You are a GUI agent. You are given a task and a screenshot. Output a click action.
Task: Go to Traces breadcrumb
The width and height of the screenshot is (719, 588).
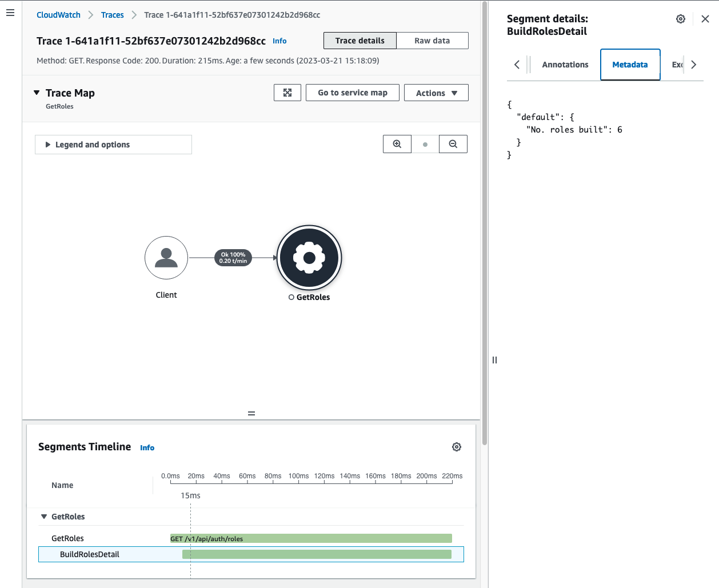(113, 15)
